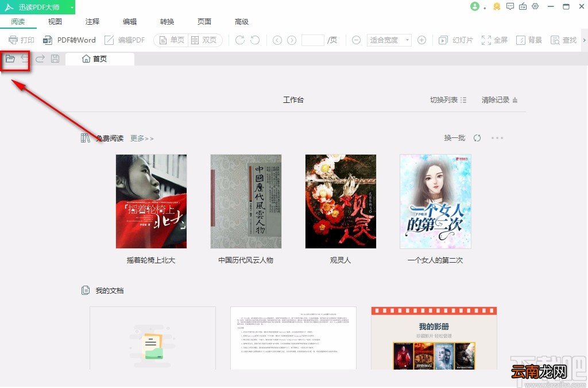Viewport: 588px width, 388px height.
Task: Open the PDF转Word converter
Action: (x=69, y=40)
